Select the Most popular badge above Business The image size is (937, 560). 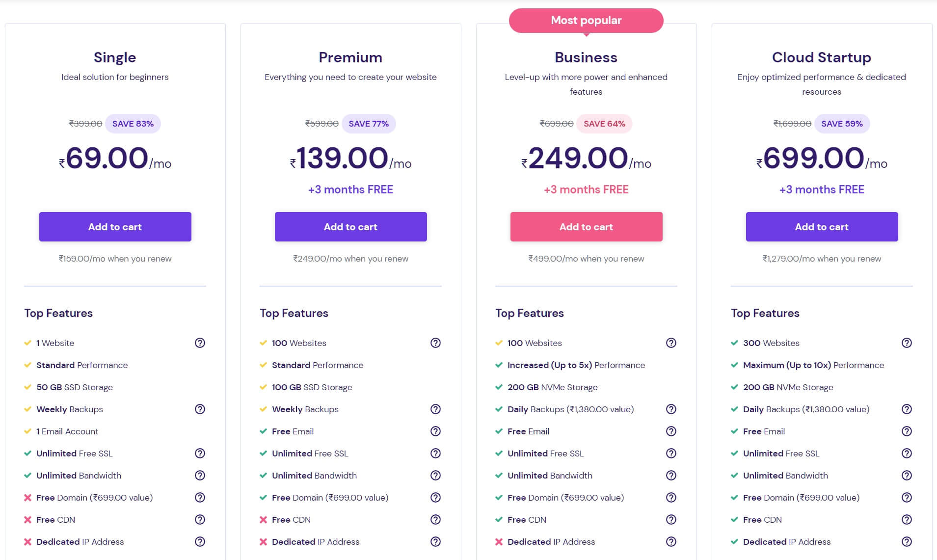(586, 20)
